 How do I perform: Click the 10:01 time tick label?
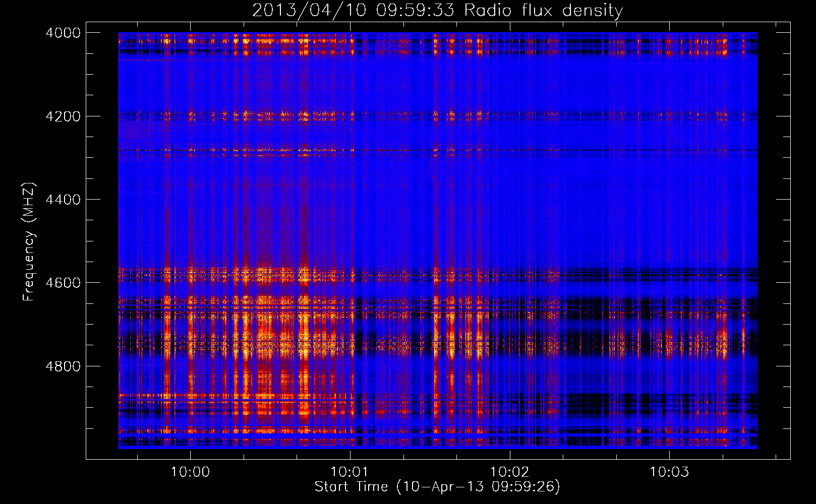point(349,472)
